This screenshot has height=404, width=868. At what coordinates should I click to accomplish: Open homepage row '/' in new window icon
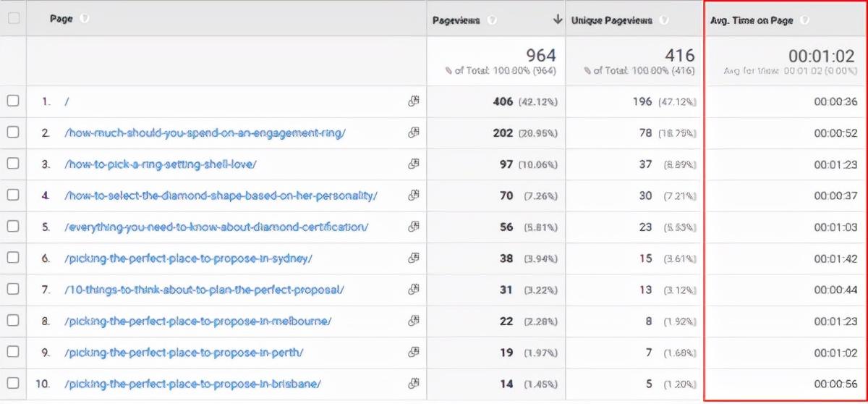coord(414,101)
